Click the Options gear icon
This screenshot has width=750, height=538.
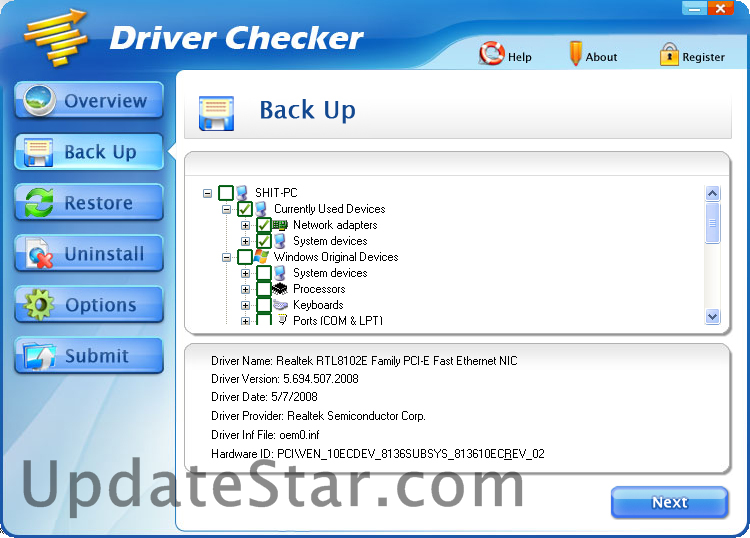(x=39, y=304)
